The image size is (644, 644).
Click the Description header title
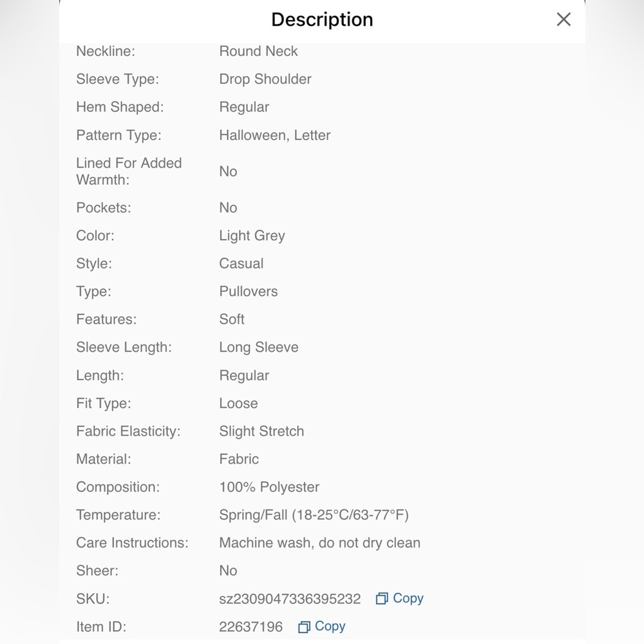[322, 19]
